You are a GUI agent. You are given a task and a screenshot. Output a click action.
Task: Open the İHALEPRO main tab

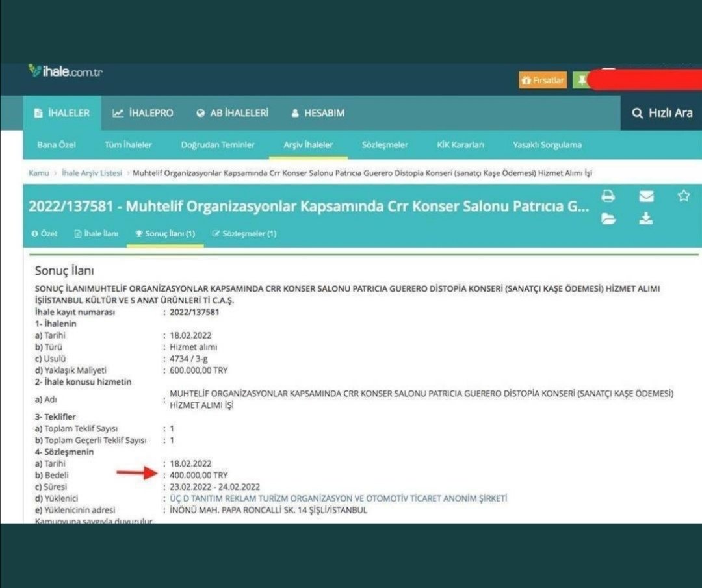pos(143,113)
